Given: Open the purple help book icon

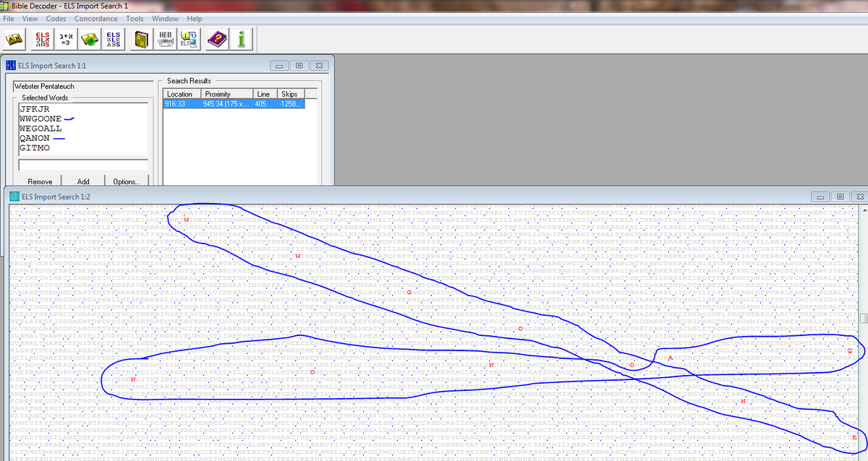Looking at the screenshot, I should click(216, 40).
